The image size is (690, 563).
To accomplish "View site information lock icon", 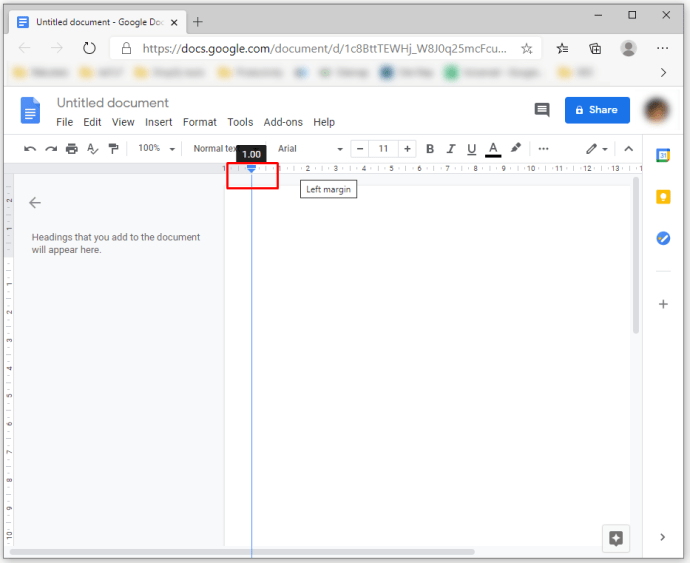I will pyautogui.click(x=126, y=48).
